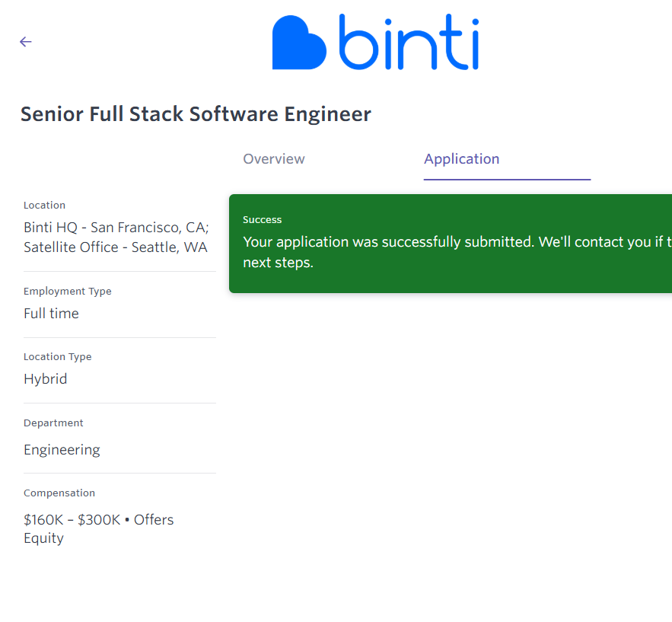Click the Satellite Office Seattle text

coord(115,247)
